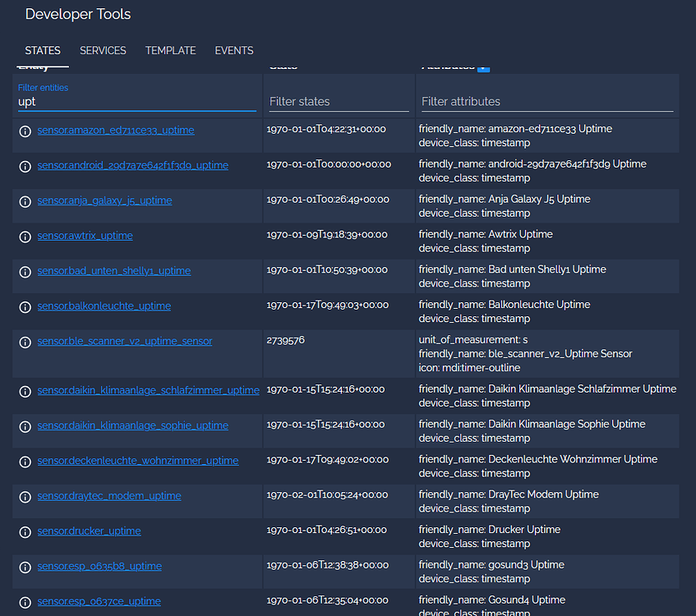Switch to the TEMPLATE tab

tap(170, 50)
